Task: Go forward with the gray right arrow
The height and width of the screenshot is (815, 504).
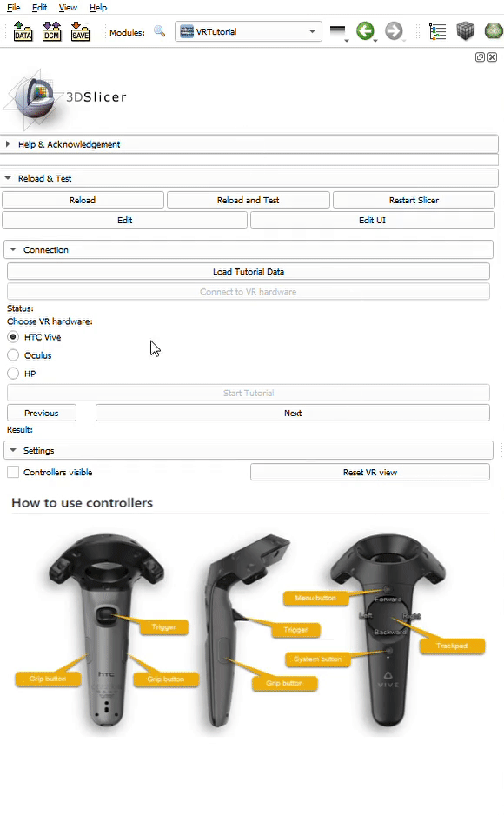Action: [394, 31]
